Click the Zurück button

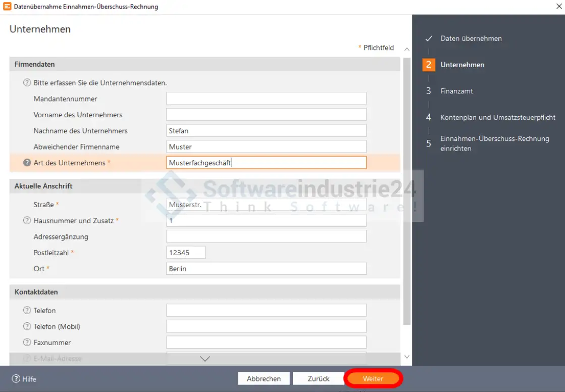tap(318, 378)
